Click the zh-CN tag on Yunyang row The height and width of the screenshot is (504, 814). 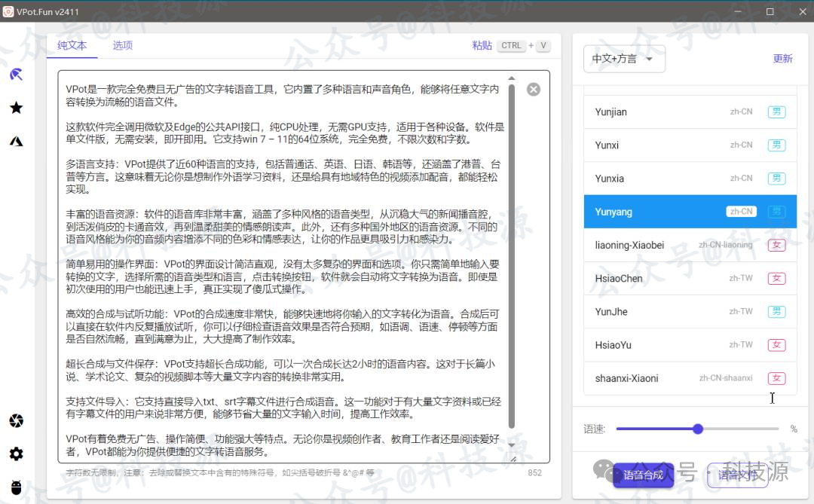(x=741, y=211)
